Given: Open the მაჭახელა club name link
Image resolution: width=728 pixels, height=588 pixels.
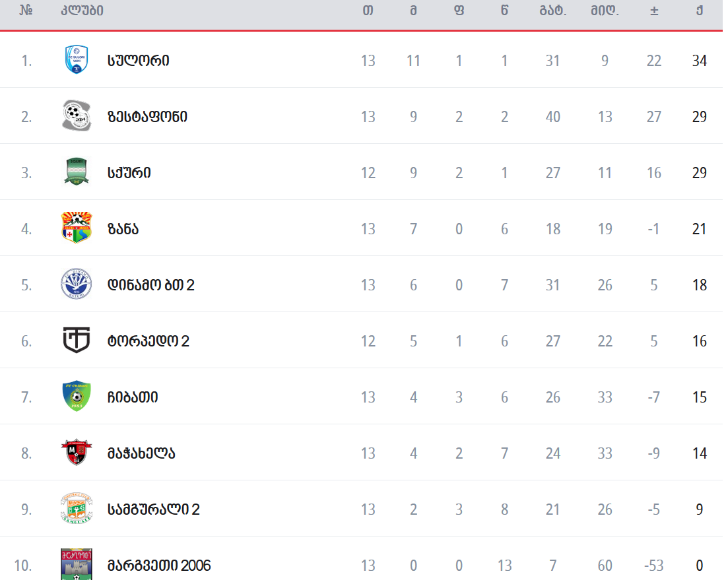Looking at the screenshot, I should tap(141, 453).
